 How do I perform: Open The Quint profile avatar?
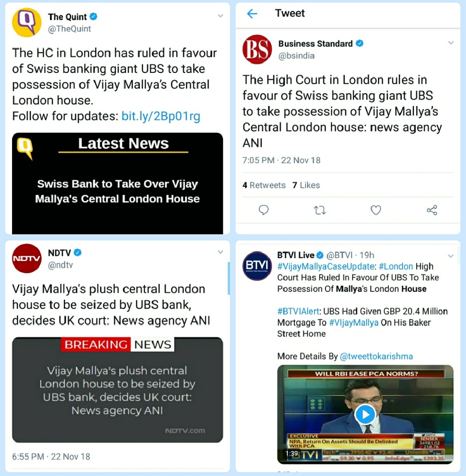27,22
